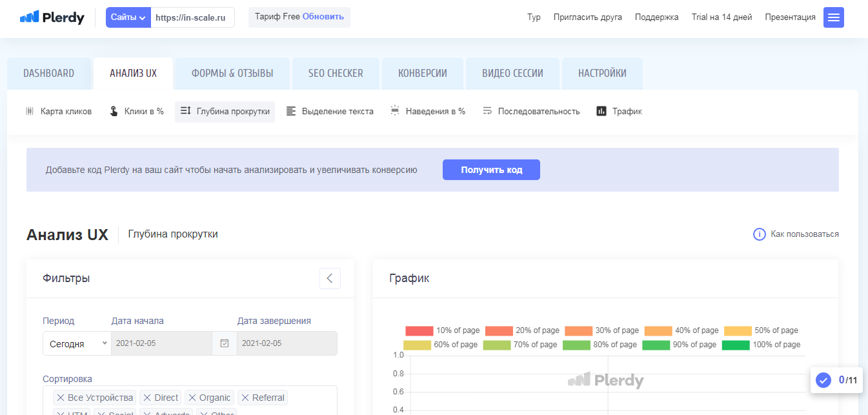
Task: Remove the Direct filter tag
Action: coord(147,398)
